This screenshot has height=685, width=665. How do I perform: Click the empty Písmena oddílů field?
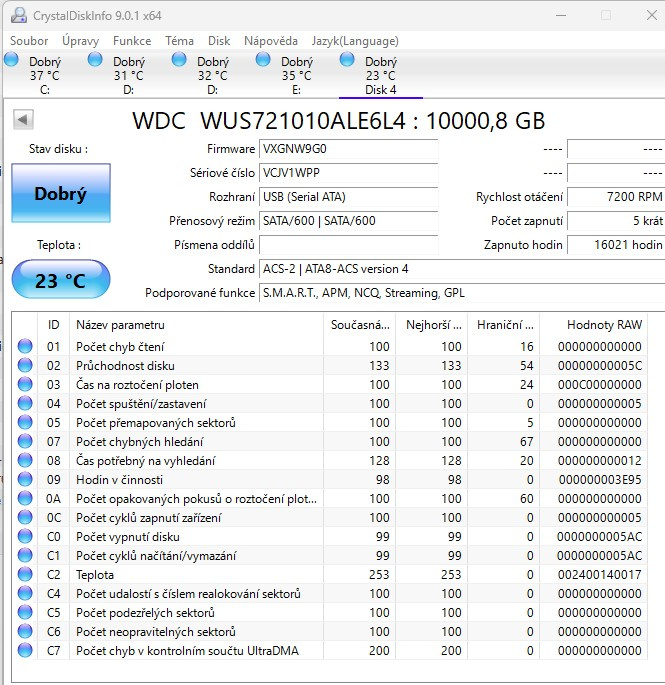[x=348, y=245]
